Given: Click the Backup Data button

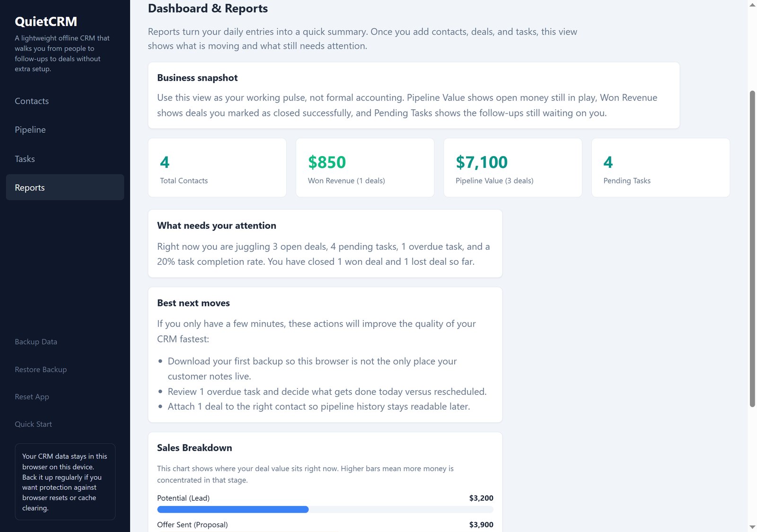Looking at the screenshot, I should click(36, 342).
